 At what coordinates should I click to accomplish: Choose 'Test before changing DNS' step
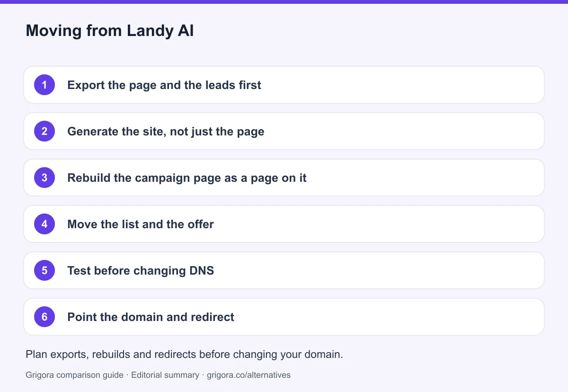point(284,271)
